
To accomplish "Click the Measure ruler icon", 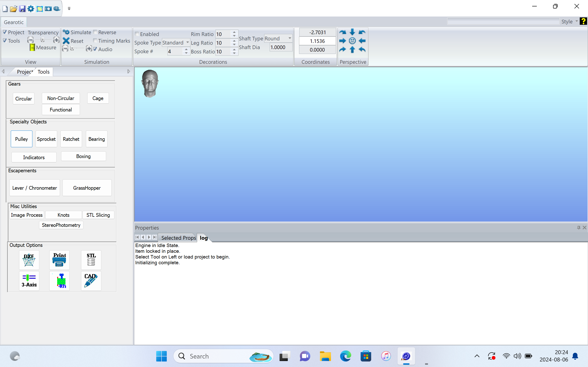I will pyautogui.click(x=32, y=47).
